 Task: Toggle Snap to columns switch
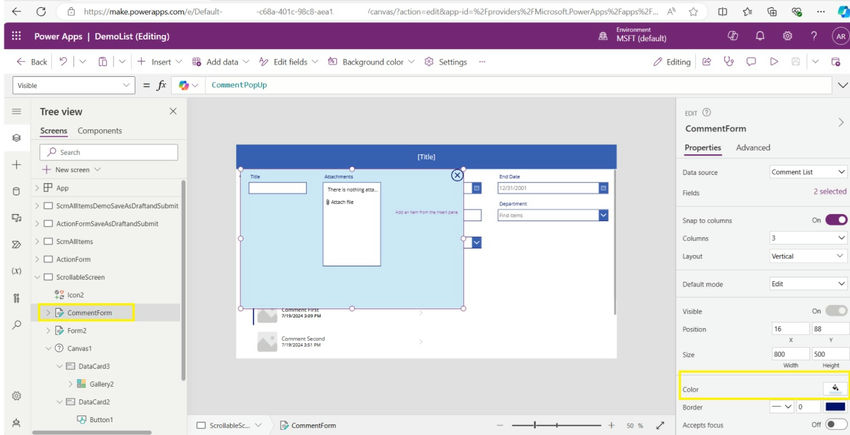(x=836, y=220)
